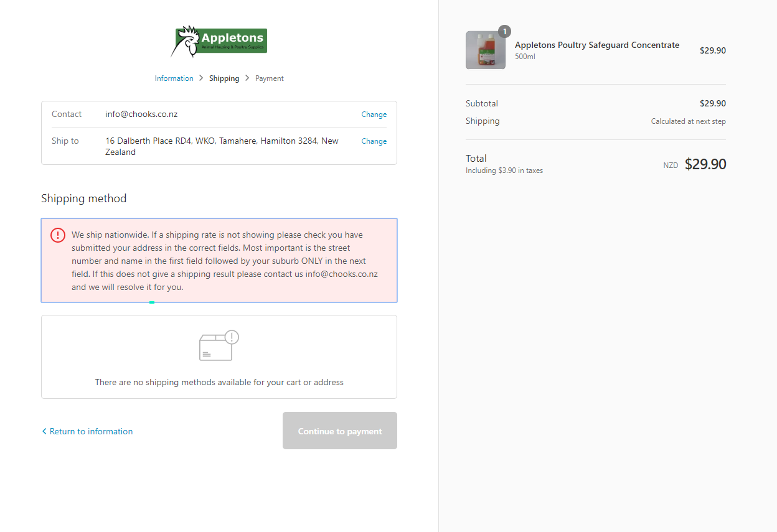
Task: Click chevron between Information and Shipping
Action: pos(201,78)
